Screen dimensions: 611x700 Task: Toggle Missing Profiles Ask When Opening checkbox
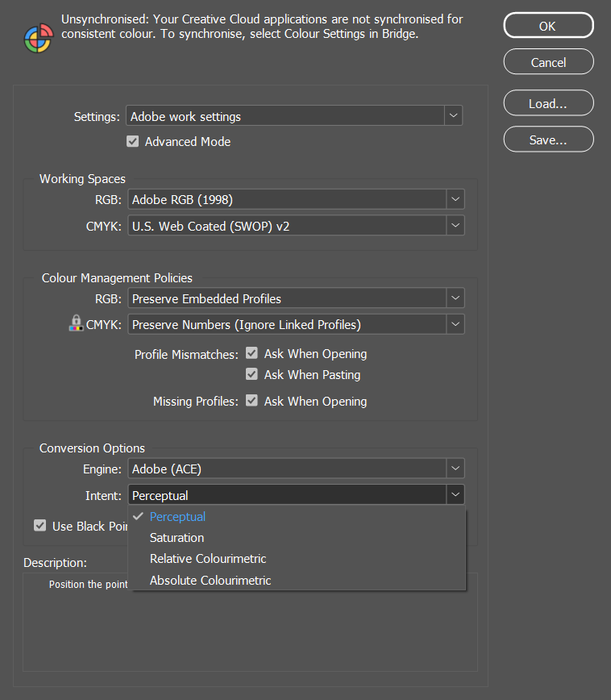coord(251,401)
